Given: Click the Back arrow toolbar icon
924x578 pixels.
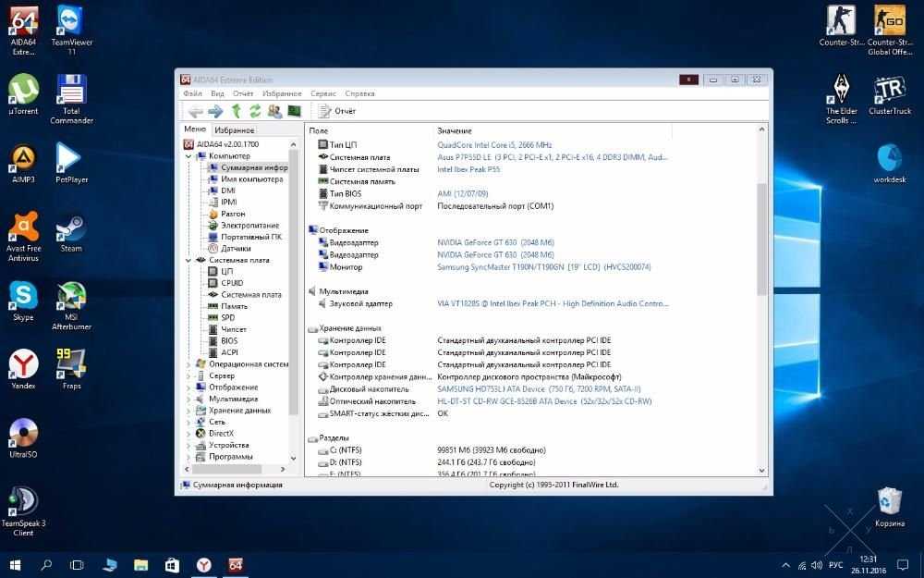Looking at the screenshot, I should pos(195,111).
